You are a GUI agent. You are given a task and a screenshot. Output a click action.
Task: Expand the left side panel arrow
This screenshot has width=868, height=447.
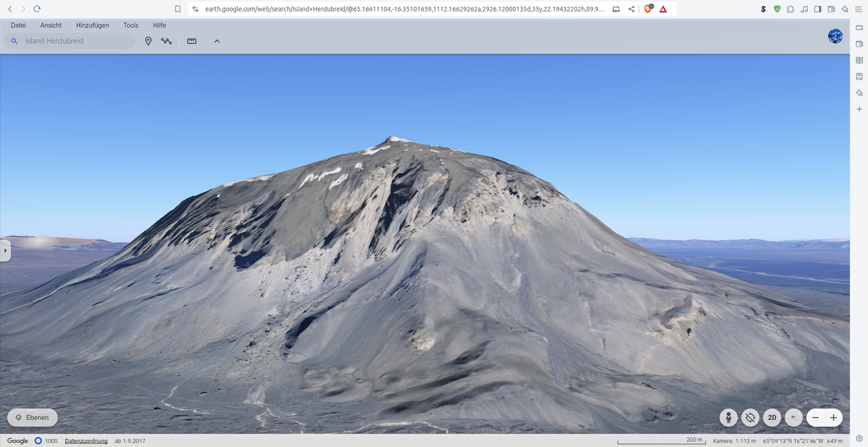5,250
